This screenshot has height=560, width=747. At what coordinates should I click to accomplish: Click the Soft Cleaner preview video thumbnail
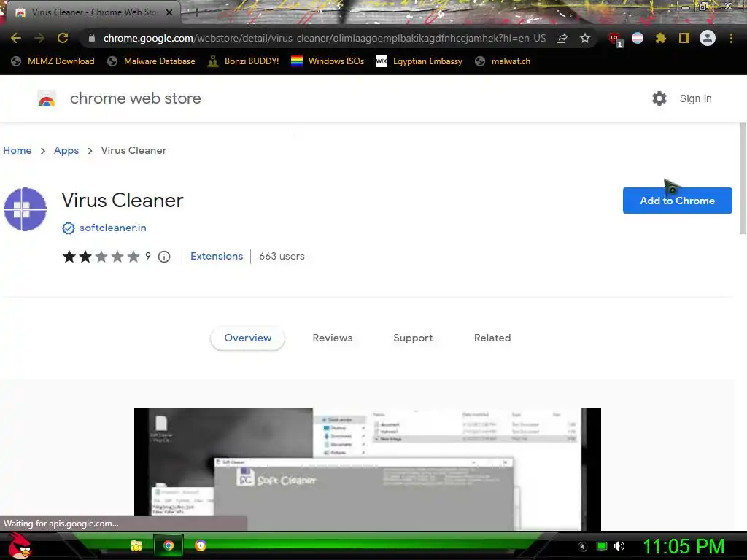[368, 469]
